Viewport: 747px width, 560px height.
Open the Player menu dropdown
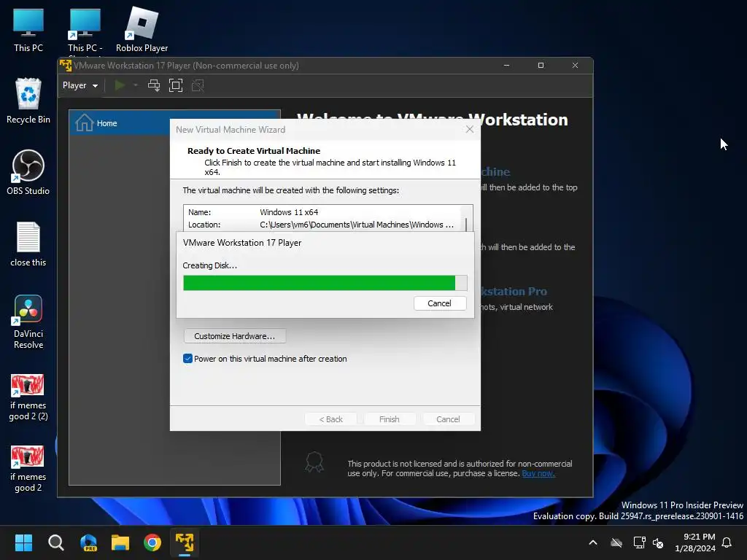click(x=80, y=85)
